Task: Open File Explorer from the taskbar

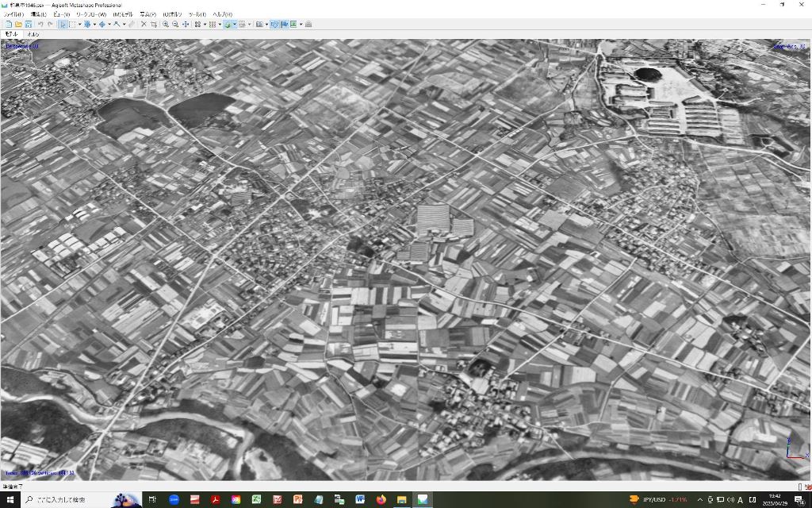Action: (402, 500)
